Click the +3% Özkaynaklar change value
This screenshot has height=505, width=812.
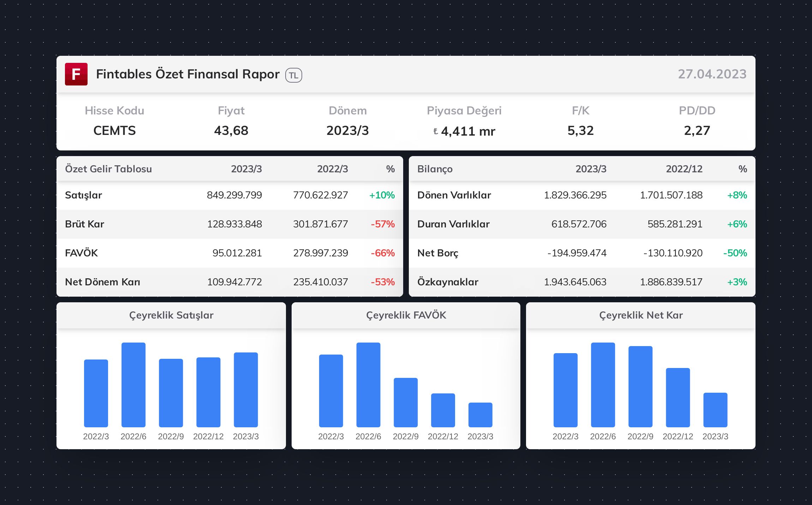[737, 282]
